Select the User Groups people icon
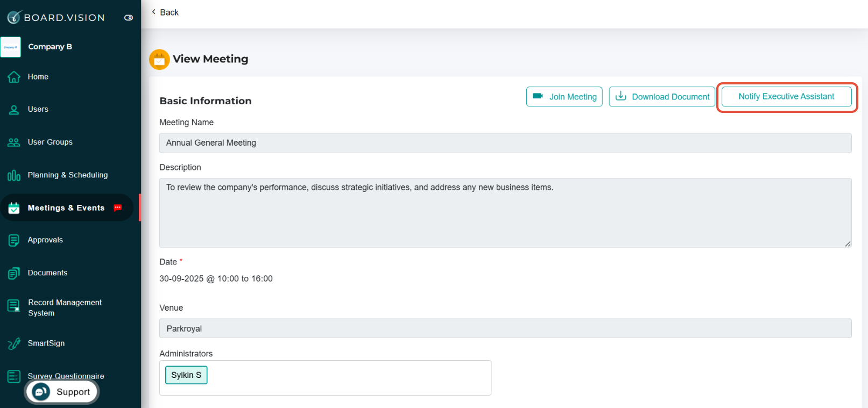Screen dimensions: 868x408 click(14, 142)
